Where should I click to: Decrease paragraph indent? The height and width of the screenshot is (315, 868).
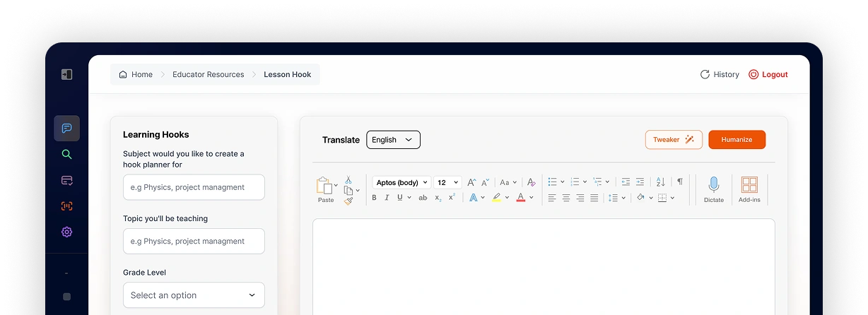626,182
